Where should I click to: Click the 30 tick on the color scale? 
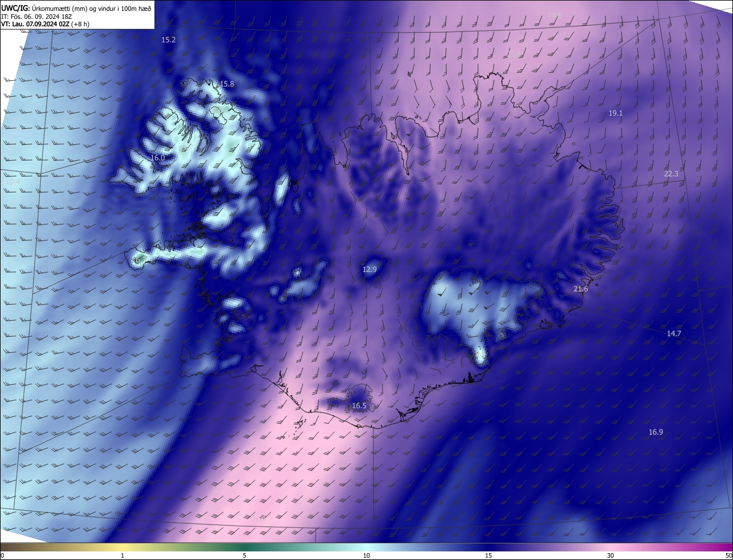click(610, 555)
